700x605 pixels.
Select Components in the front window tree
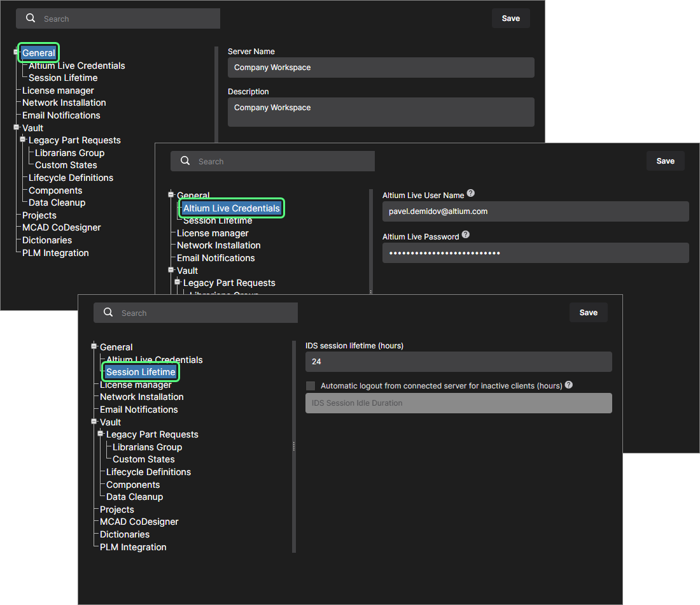[132, 485]
